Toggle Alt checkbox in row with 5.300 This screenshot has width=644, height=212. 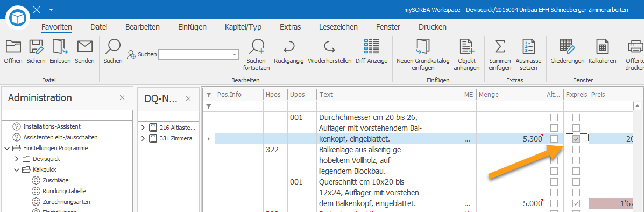[554, 139]
